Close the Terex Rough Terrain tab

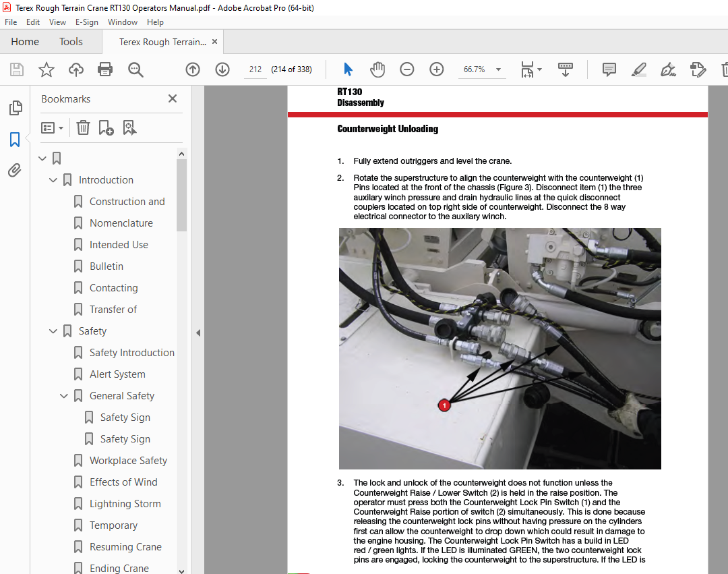coord(214,41)
